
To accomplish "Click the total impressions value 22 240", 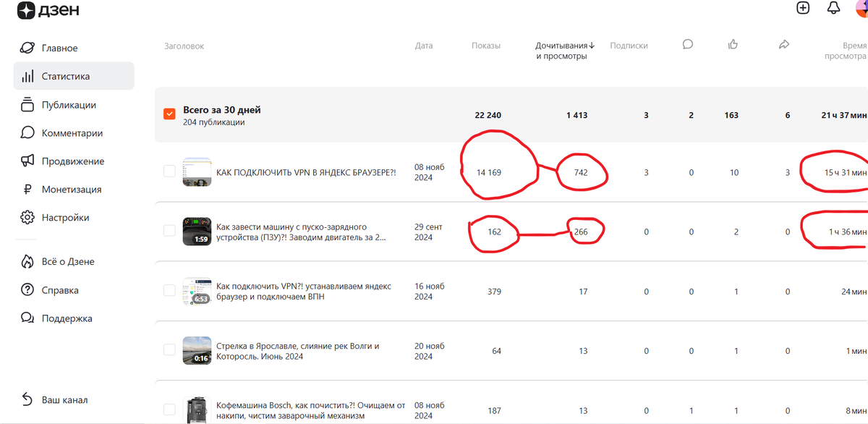I will pos(488,115).
